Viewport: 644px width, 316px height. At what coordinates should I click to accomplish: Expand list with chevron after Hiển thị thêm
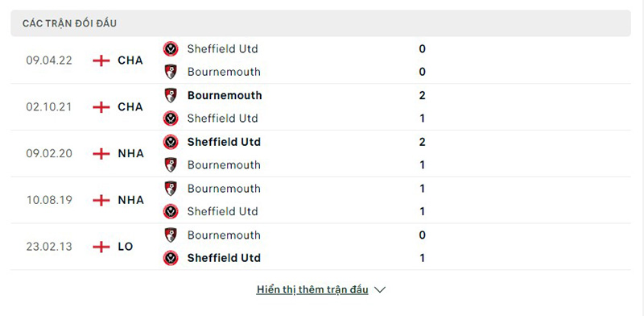click(380, 290)
